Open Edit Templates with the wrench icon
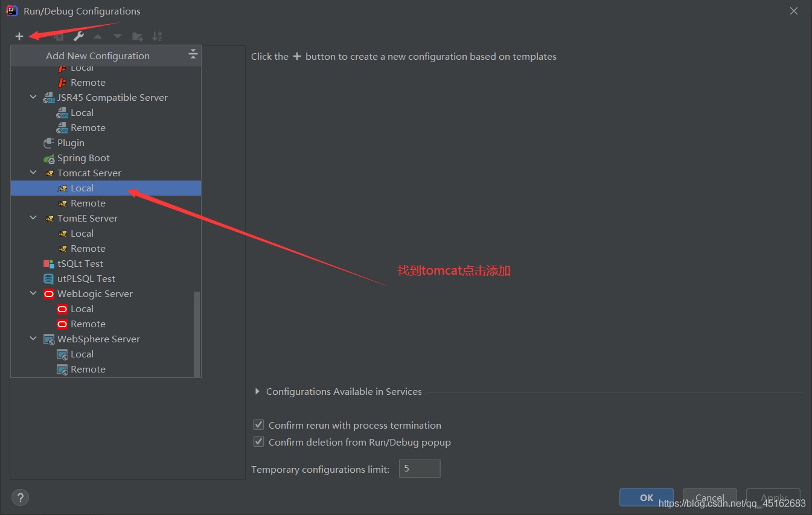The width and height of the screenshot is (812, 515). point(78,36)
